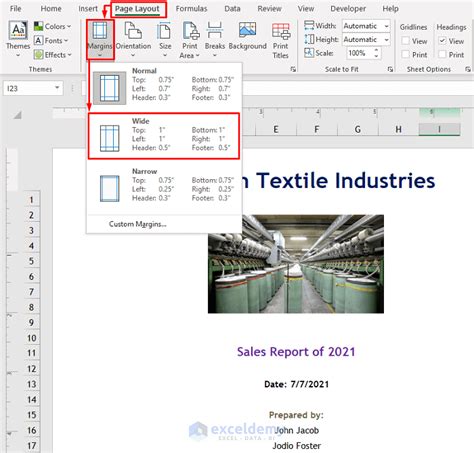Increase the Scale percentage spinner
474x453 pixels.
coord(376,50)
